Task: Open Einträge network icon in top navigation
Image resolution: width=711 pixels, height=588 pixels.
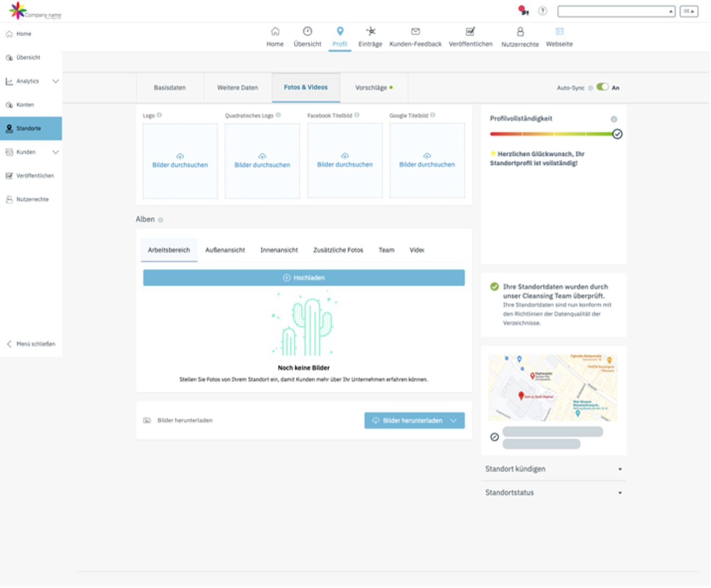Action: pos(371,31)
